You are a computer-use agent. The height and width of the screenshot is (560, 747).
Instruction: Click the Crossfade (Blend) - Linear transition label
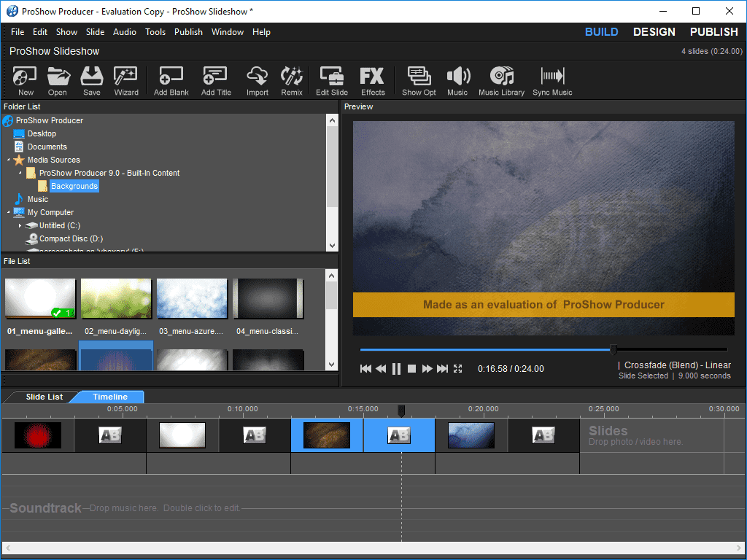(678, 365)
